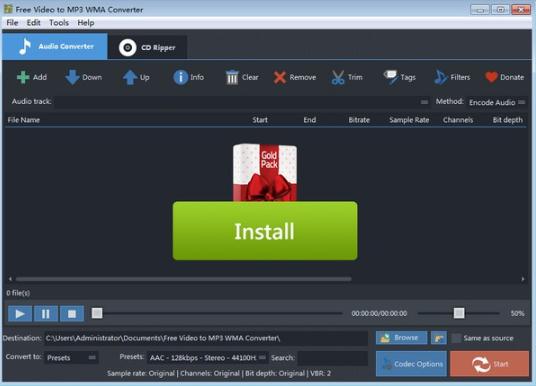Click the scrollbar left arrow

[x=10, y=279]
